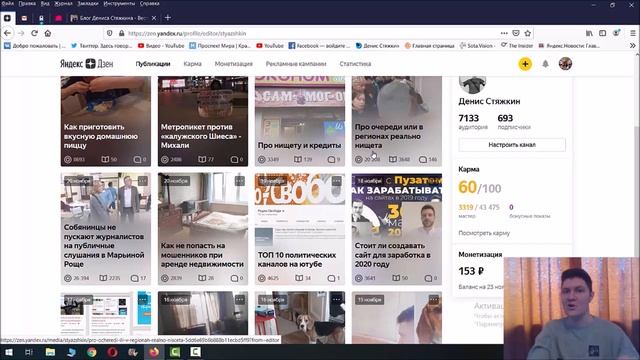Open article Про очереди или в регионах реально нищета
Image resolution: width=640 pixels, height=360 pixels.
[397, 121]
